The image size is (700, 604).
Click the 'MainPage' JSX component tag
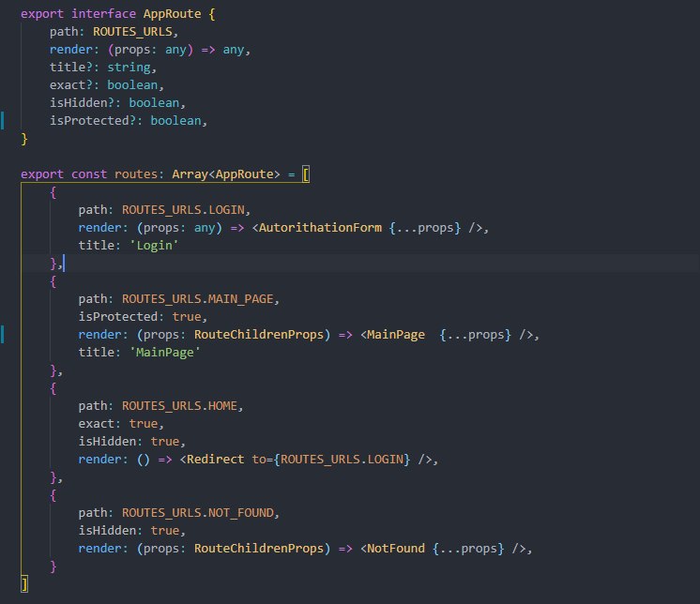(396, 335)
